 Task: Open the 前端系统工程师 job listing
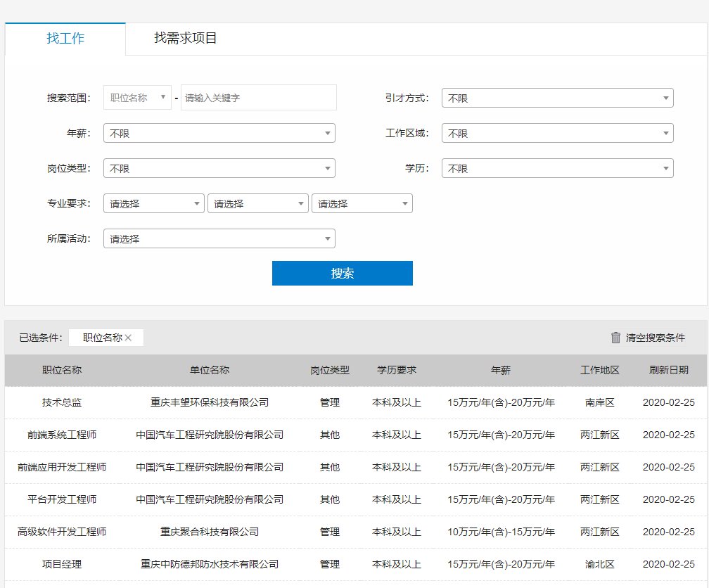(x=62, y=435)
